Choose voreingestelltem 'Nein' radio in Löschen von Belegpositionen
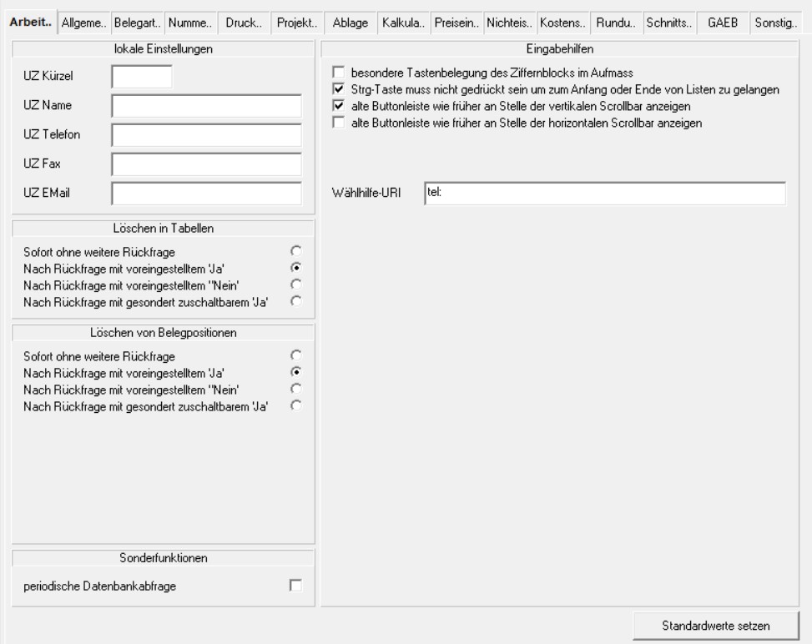 point(295,389)
